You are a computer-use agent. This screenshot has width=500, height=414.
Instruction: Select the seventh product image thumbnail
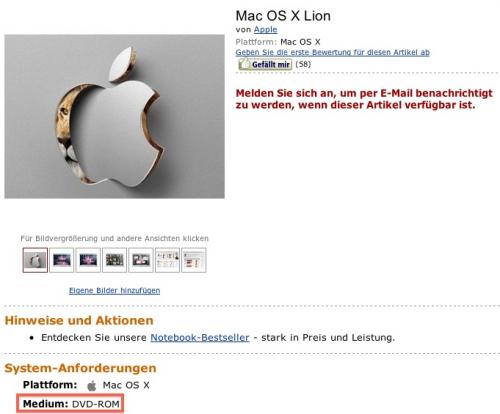(194, 260)
